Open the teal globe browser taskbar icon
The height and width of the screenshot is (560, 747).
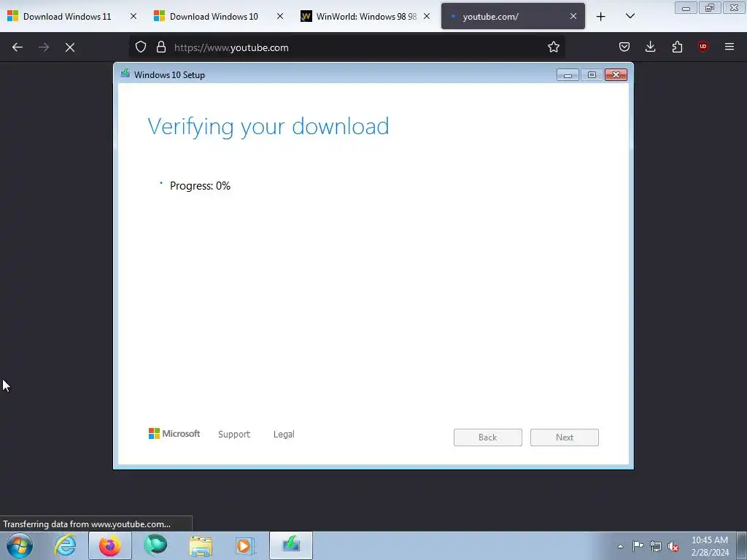pos(155,545)
